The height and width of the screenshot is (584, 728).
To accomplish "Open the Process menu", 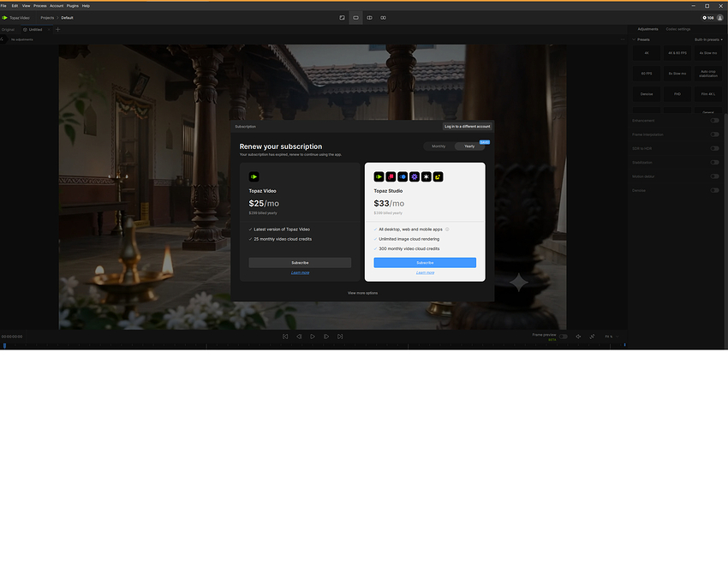I will click(x=40, y=6).
